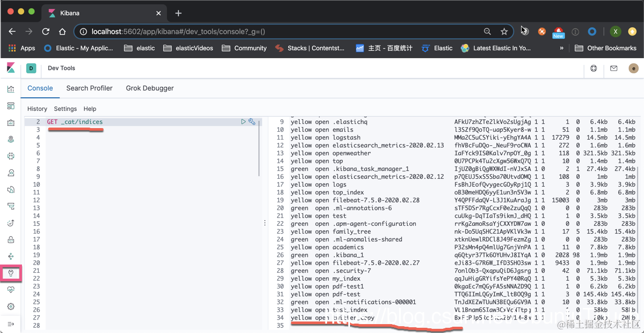The height and width of the screenshot is (333, 644).
Task: Switch to the Grok Debugger tab
Action: 150,88
